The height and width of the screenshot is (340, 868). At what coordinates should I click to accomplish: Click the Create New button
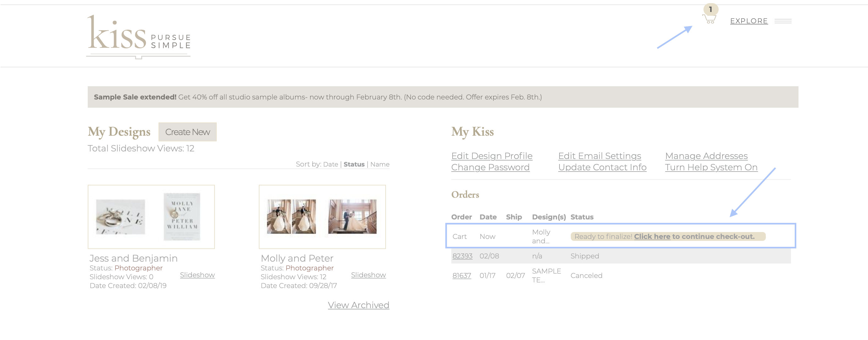pyautogui.click(x=187, y=132)
